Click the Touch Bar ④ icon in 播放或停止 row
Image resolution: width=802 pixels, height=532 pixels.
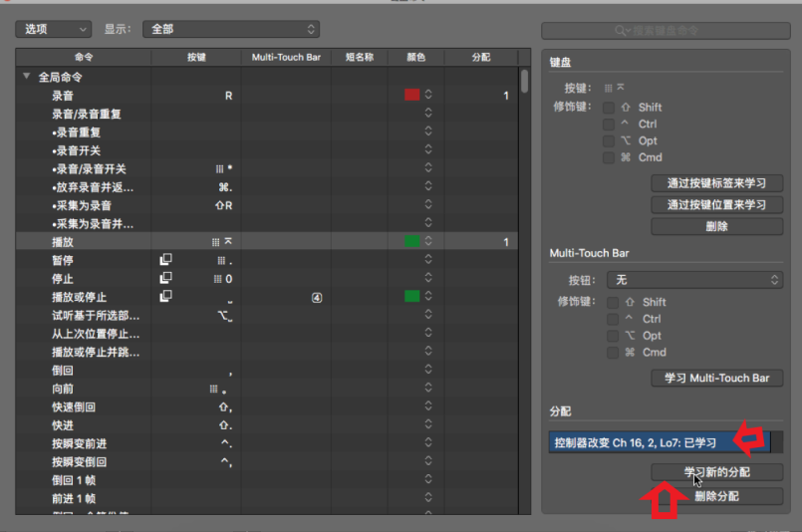pos(317,297)
